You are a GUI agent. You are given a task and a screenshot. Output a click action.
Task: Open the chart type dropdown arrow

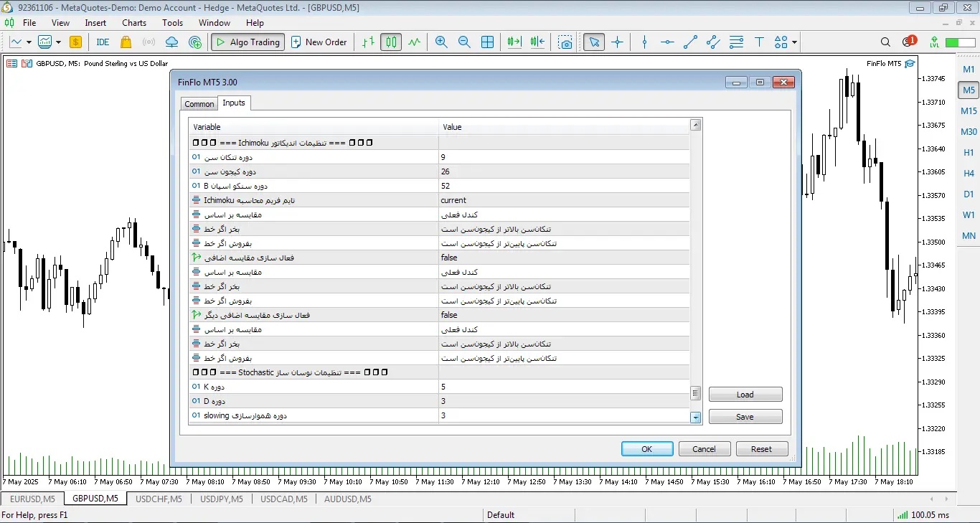[29, 42]
